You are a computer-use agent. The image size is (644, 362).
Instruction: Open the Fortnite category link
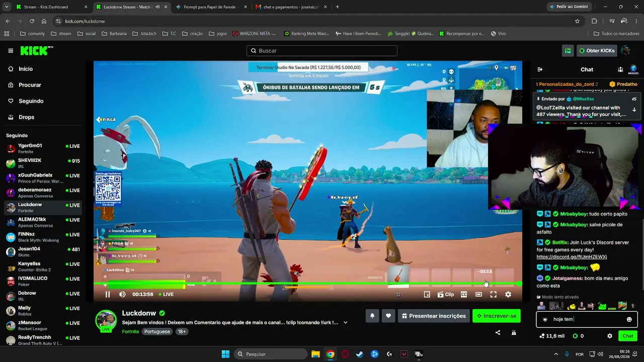(x=130, y=332)
